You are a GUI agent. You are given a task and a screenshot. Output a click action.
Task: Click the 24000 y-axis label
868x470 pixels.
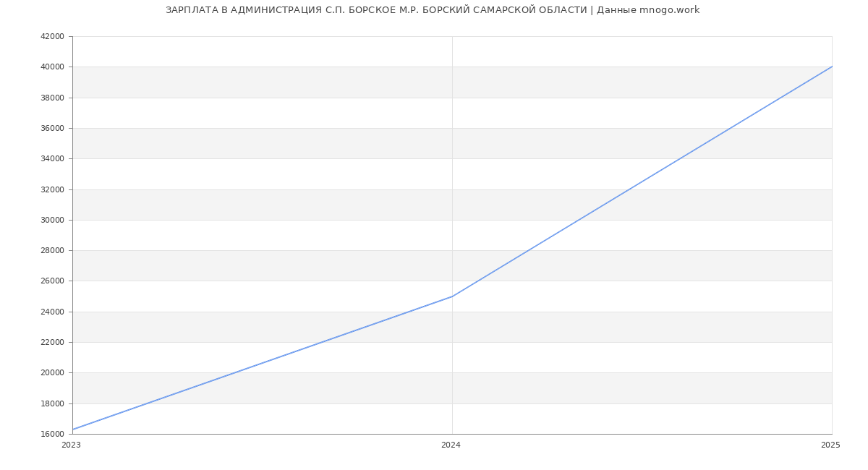[53, 312]
